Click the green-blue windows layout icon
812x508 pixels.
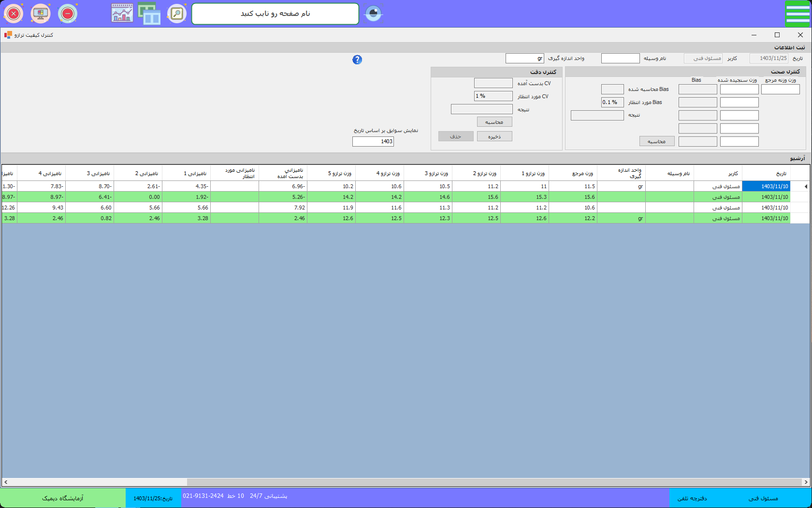[x=149, y=14]
